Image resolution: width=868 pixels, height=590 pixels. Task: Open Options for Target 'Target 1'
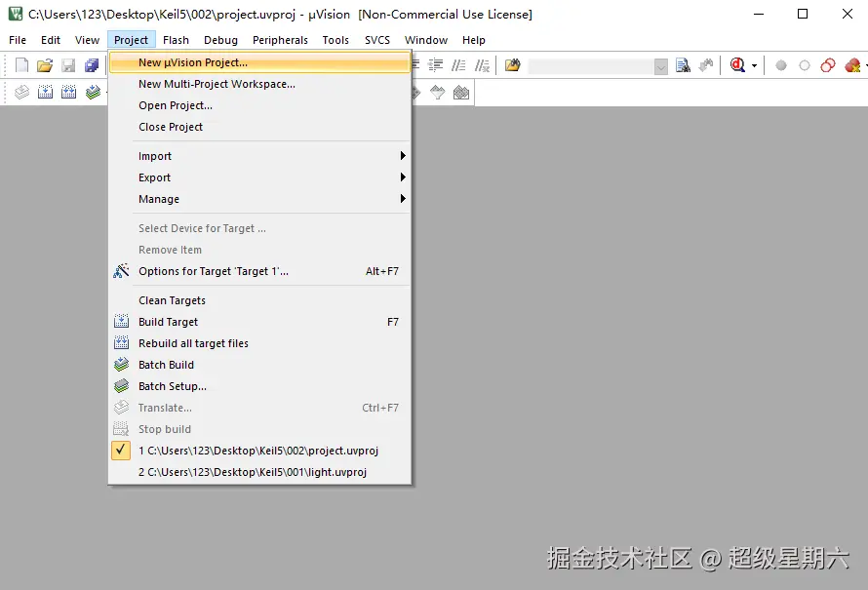(x=260, y=271)
